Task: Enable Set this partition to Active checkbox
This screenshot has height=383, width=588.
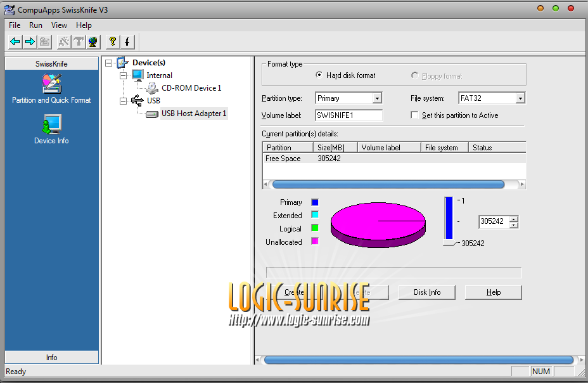Action: pyautogui.click(x=414, y=115)
